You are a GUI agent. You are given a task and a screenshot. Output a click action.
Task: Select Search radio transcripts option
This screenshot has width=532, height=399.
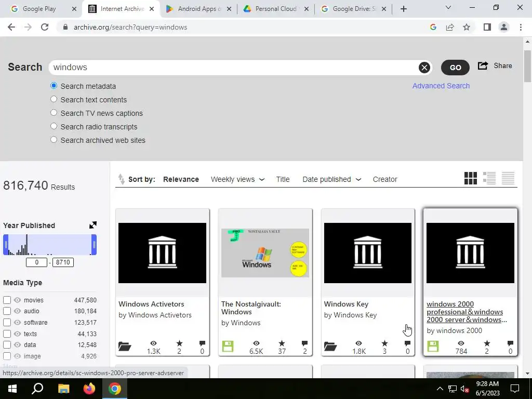[x=54, y=126]
